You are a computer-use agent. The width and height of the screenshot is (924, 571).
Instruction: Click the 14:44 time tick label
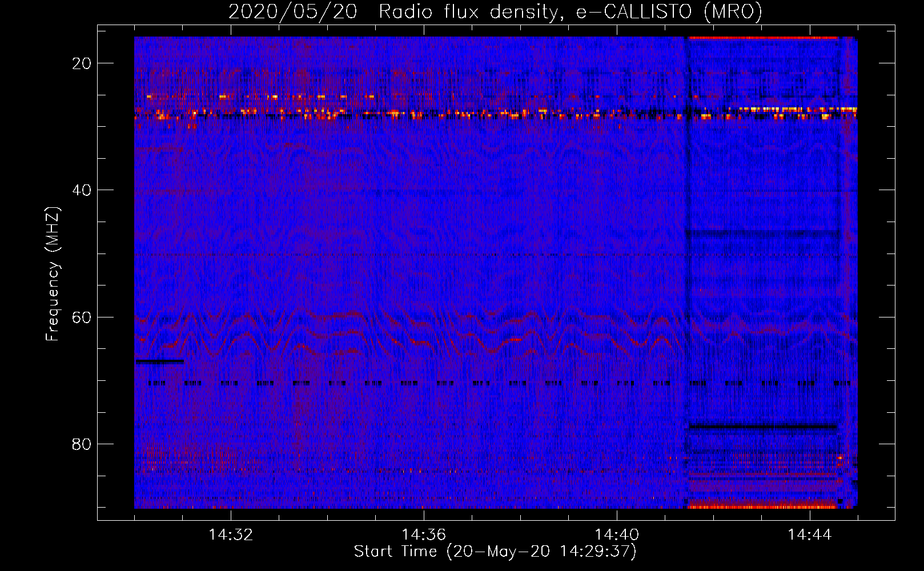click(810, 535)
